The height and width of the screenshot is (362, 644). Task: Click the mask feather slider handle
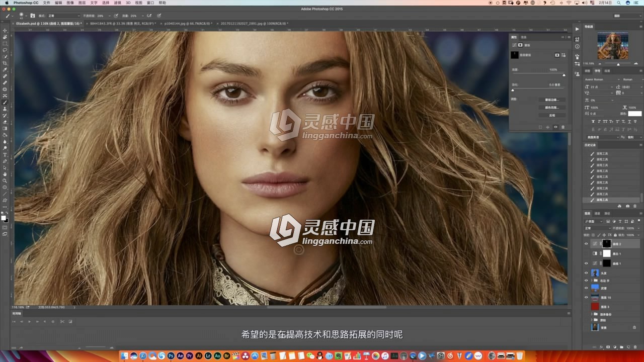tap(513, 90)
